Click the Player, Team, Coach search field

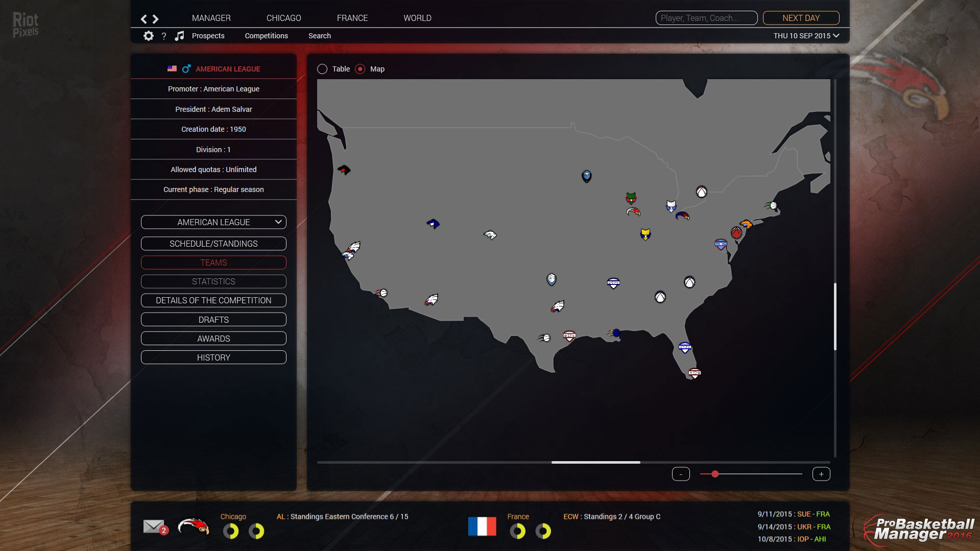[x=706, y=18]
